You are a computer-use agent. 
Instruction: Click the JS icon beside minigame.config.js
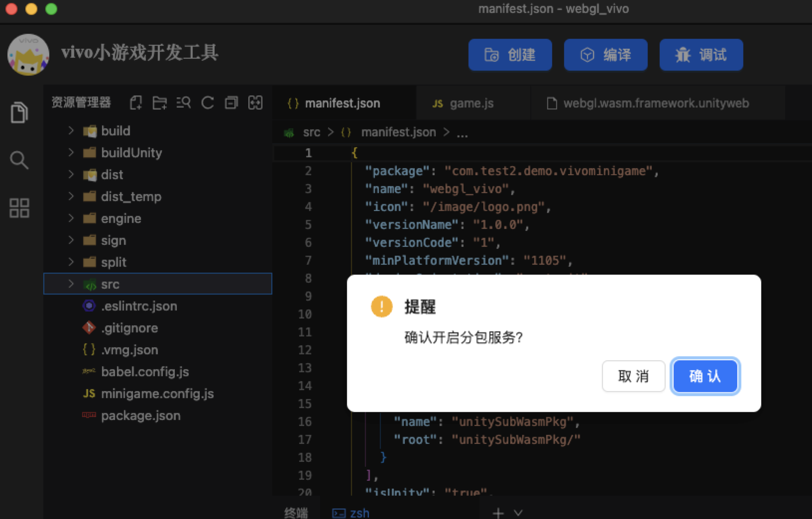pos(89,394)
